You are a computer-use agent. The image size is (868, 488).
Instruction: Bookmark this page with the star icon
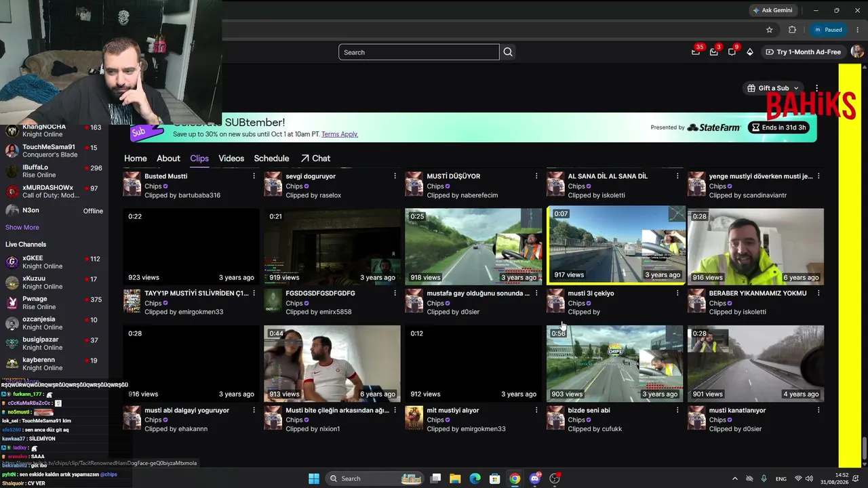(769, 30)
